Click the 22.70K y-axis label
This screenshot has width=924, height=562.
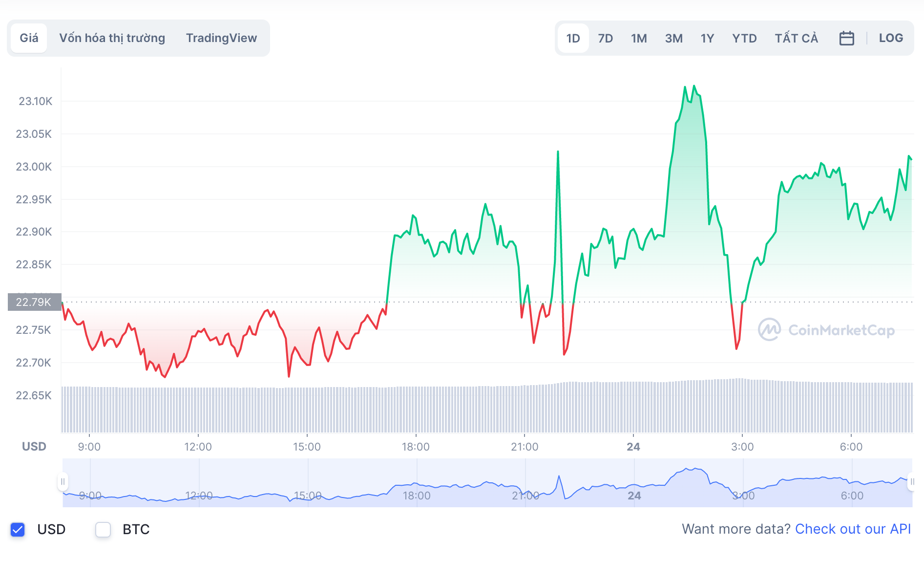click(x=34, y=363)
